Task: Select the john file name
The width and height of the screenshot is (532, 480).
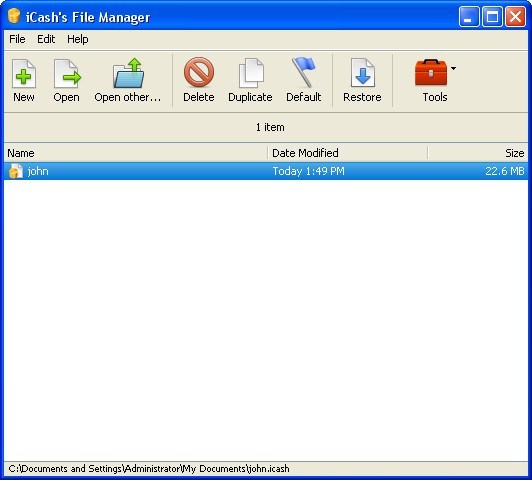Action: [38, 171]
